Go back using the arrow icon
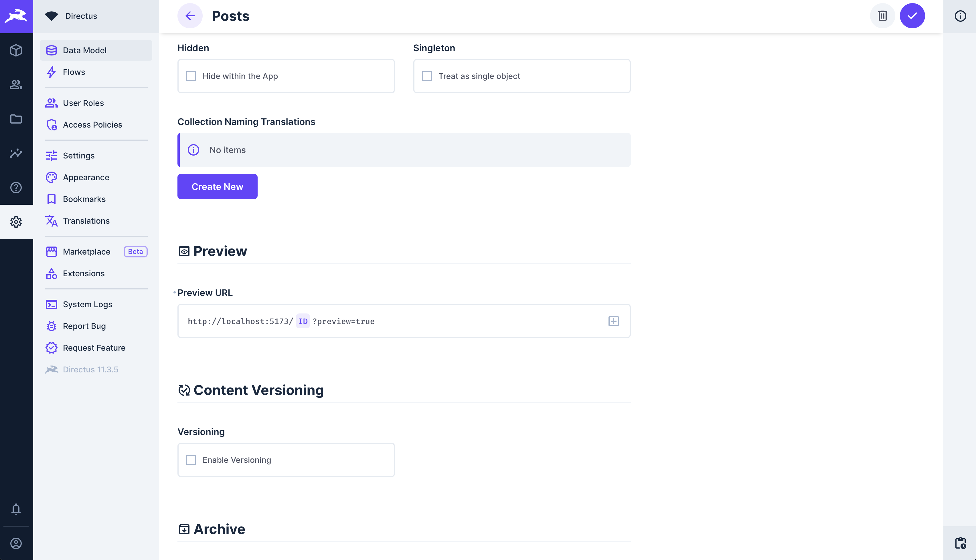The image size is (976, 560). click(190, 16)
